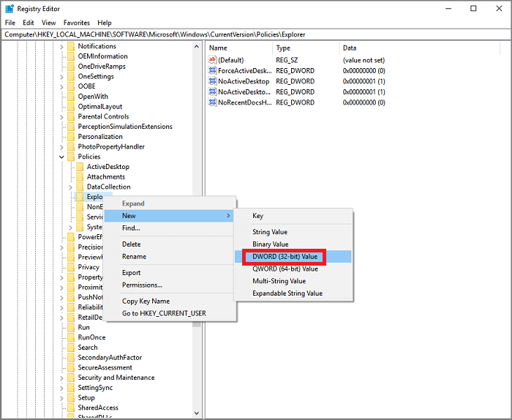Choose String Value in New submenu
Screen dimensions: 512x420
coord(270,232)
